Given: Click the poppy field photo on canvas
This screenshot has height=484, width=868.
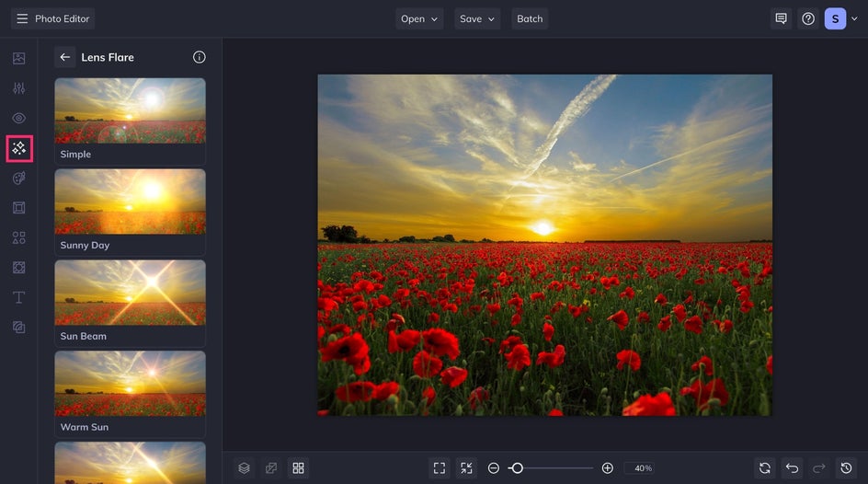Looking at the screenshot, I should point(544,246).
